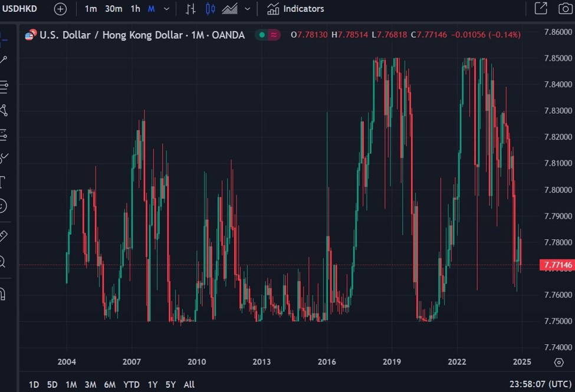
Task: Select the YTD range tab
Action: (x=132, y=384)
